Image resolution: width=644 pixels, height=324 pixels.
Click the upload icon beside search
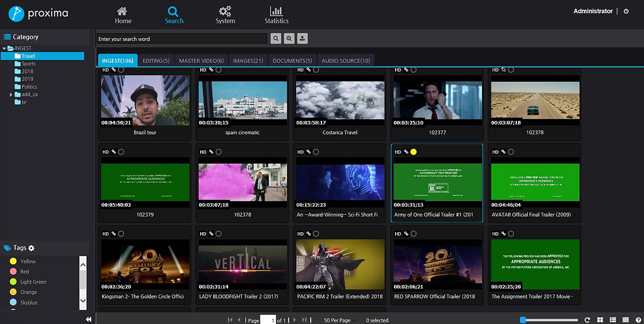303,39
